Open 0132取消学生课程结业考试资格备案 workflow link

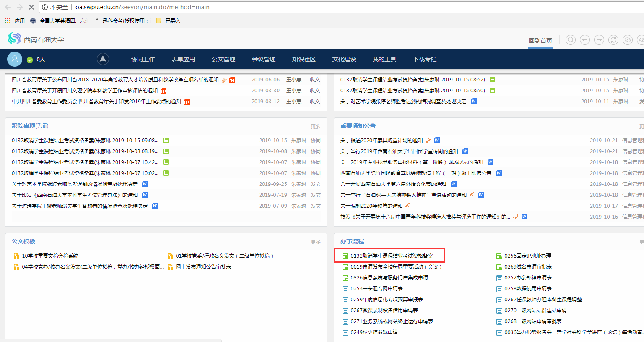click(x=392, y=256)
